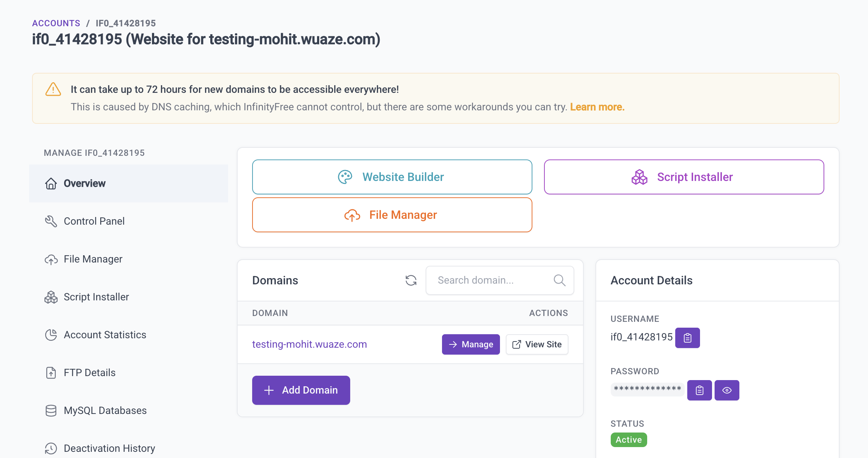
Task: Open the Website Builder
Action: (x=392, y=177)
